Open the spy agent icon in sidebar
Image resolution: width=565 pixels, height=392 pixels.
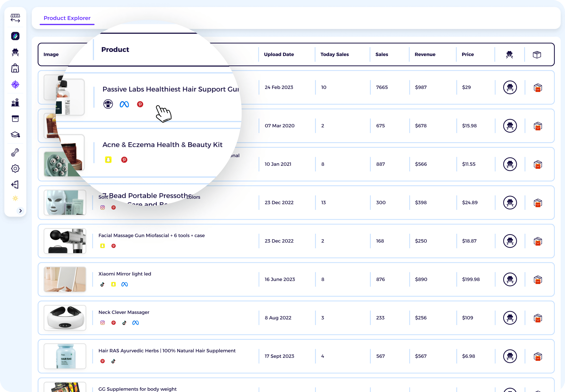(x=15, y=52)
